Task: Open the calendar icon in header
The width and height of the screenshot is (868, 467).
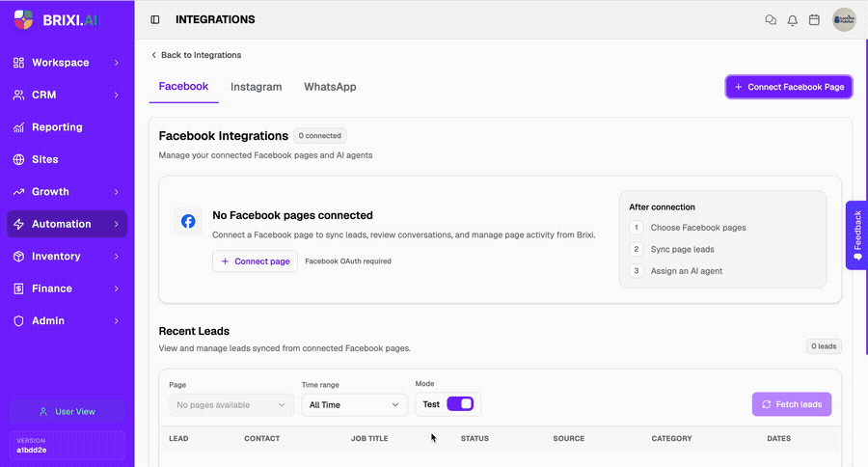Action: tap(814, 20)
